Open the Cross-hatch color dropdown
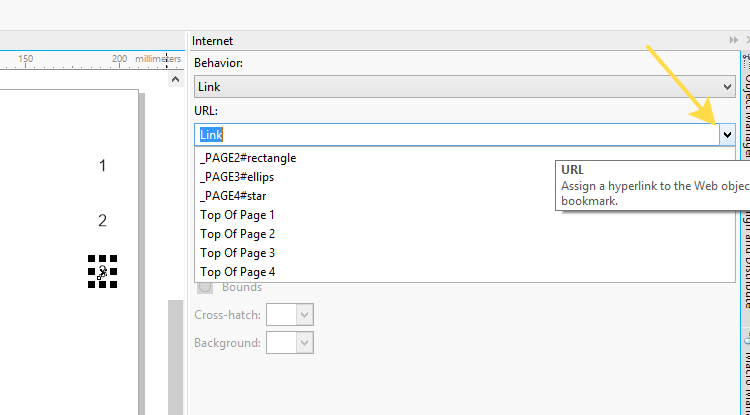The image size is (750, 415). [x=305, y=315]
